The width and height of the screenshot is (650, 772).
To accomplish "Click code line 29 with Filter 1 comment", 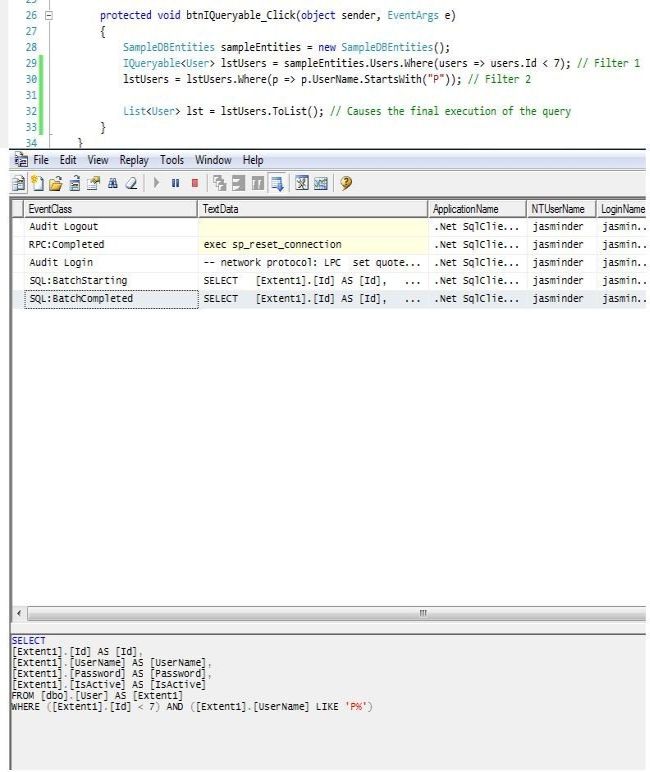I will click(x=381, y=63).
